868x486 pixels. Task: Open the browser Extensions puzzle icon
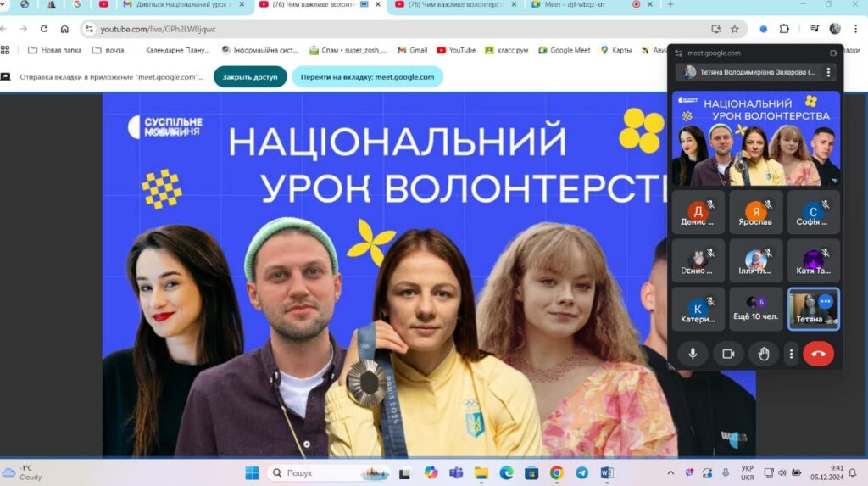(x=784, y=29)
